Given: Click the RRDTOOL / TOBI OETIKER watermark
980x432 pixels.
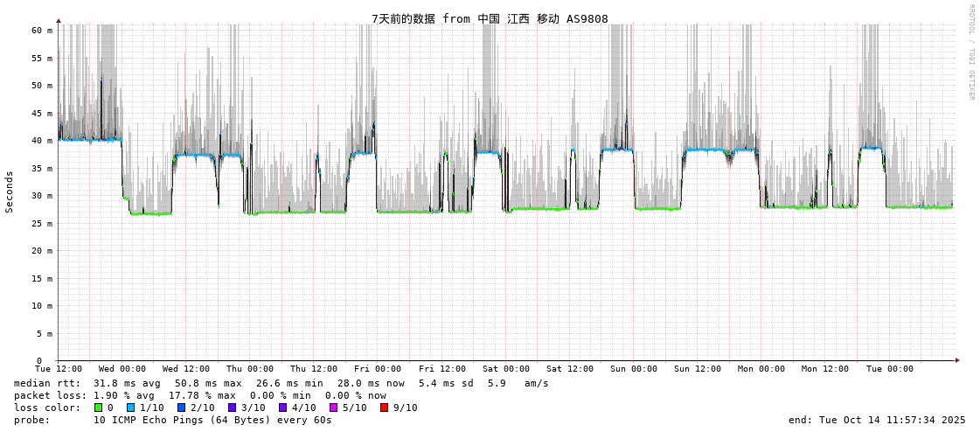Looking at the screenshot, I should tap(970, 52).
